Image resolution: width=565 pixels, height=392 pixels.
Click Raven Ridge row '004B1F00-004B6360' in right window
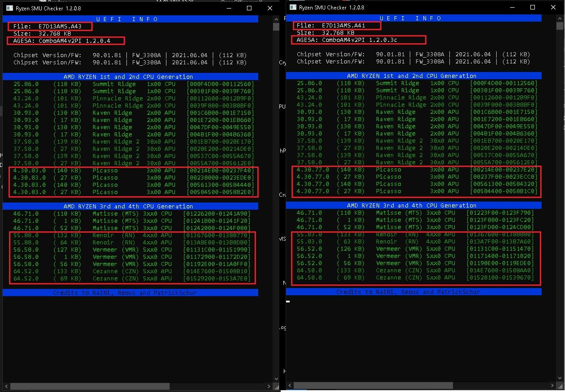click(x=417, y=133)
